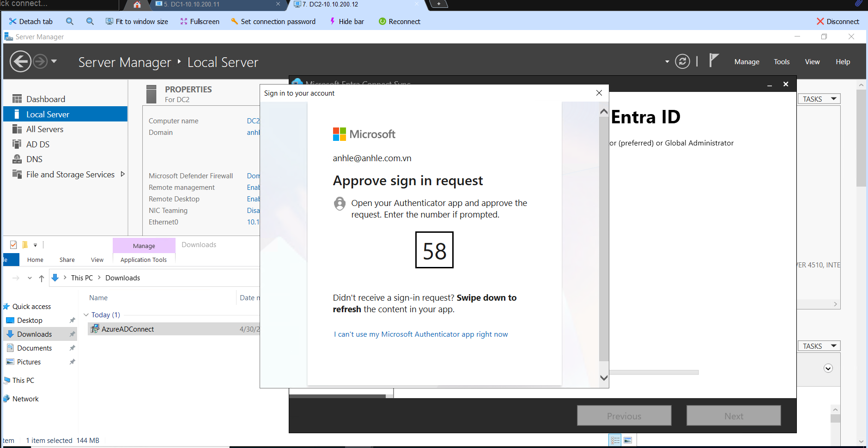
Task: Go back in Server Manager navigation
Action: pyautogui.click(x=20, y=61)
